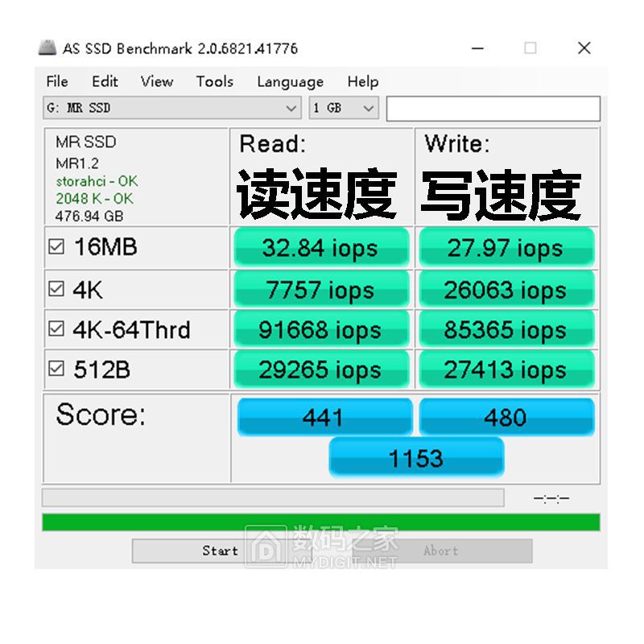Click the elapsed time -:-:- indicator
This screenshot has height=644, width=644.
[551, 498]
